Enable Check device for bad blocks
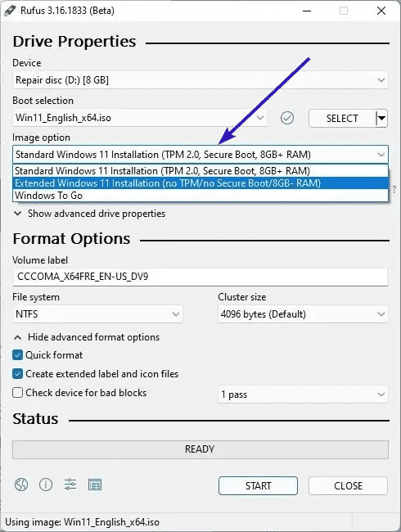The image size is (401, 532). point(17,393)
